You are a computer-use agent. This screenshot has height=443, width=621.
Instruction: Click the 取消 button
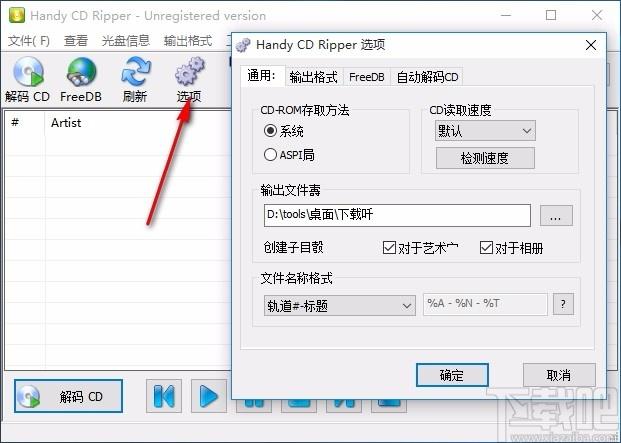click(x=559, y=375)
